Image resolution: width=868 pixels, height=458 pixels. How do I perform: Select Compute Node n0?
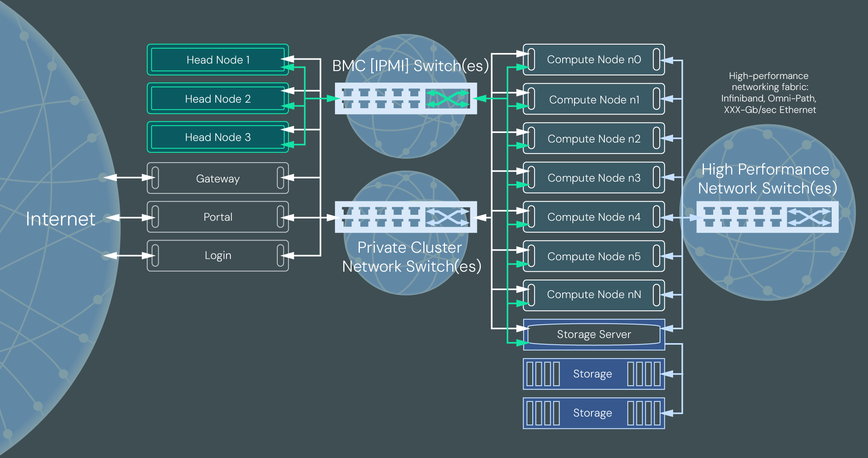(x=593, y=60)
